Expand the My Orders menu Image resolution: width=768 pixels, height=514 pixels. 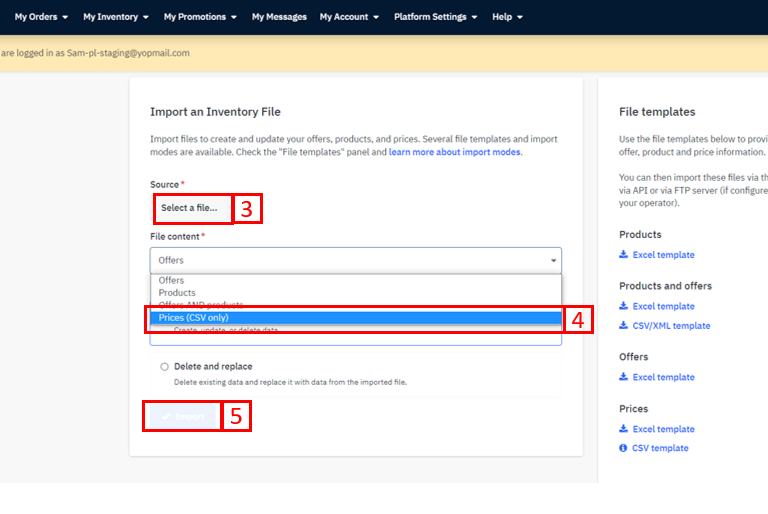pyautogui.click(x=41, y=17)
